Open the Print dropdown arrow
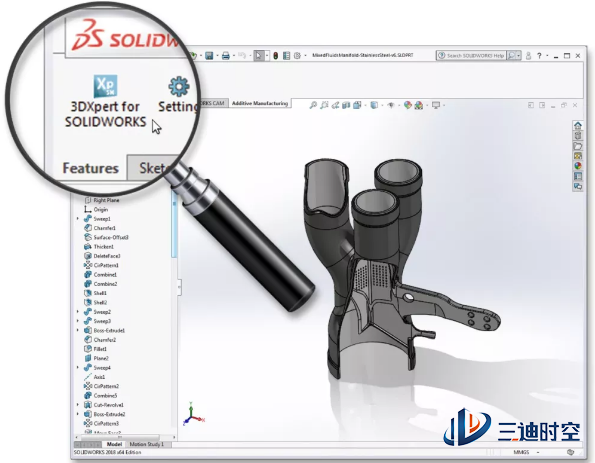This screenshot has height=463, width=595. point(234,56)
